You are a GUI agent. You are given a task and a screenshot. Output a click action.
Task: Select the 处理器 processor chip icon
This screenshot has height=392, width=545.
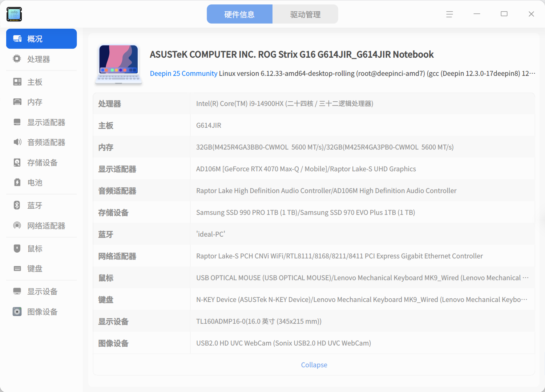click(x=17, y=59)
